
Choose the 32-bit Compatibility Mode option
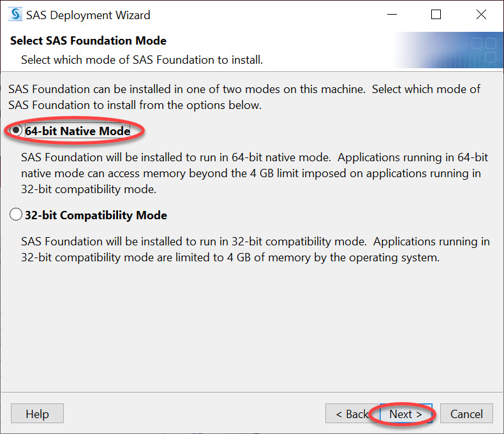click(x=16, y=214)
